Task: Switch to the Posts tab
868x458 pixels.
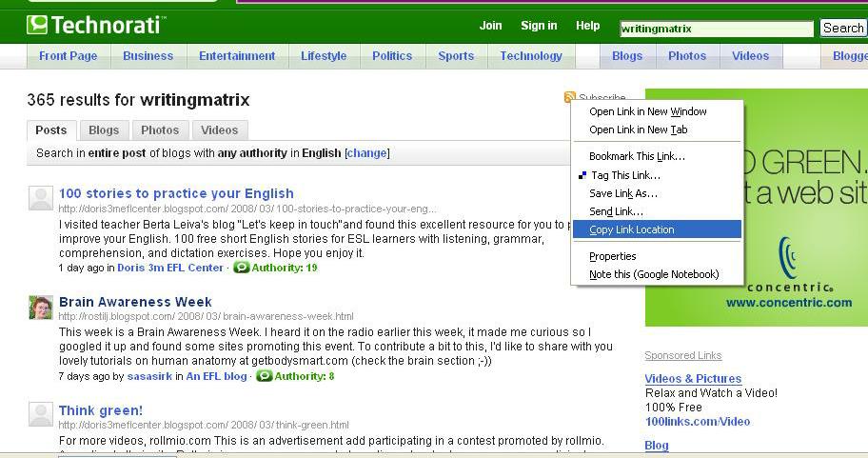Action: [x=51, y=130]
